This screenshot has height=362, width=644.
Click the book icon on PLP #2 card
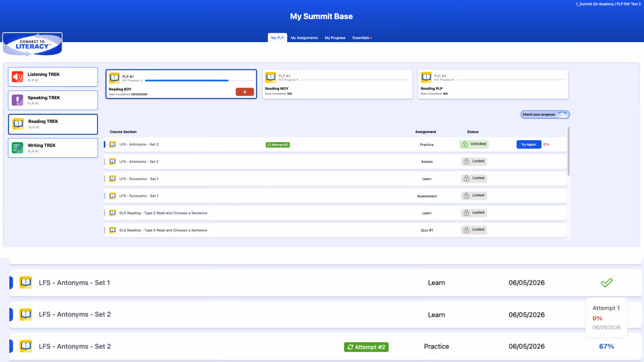[271, 77]
